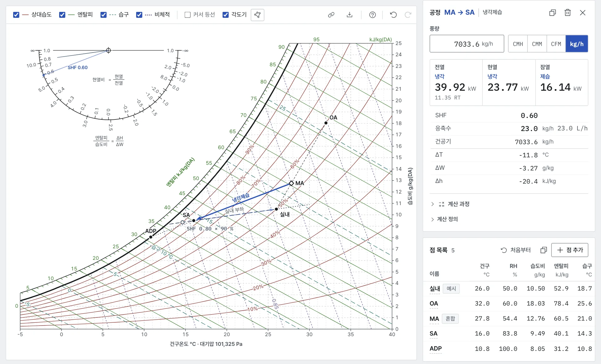Image resolution: width=601 pixels, height=364 pixels.
Task: Switch airflow unit to CMM
Action: [x=537, y=44]
